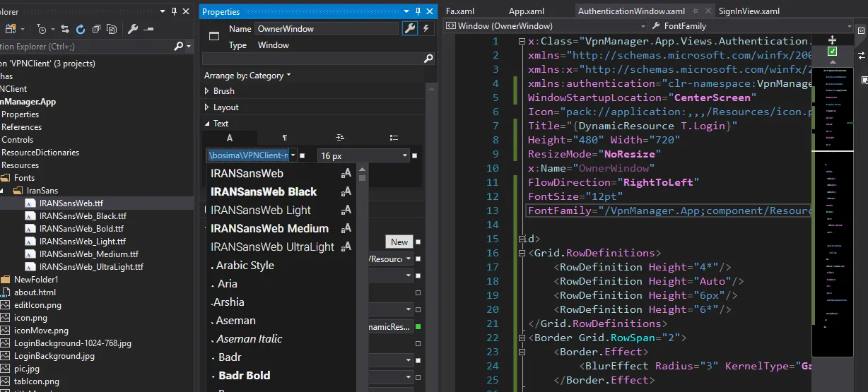
Task: Switch to the App.xaml tab
Action: point(526,11)
